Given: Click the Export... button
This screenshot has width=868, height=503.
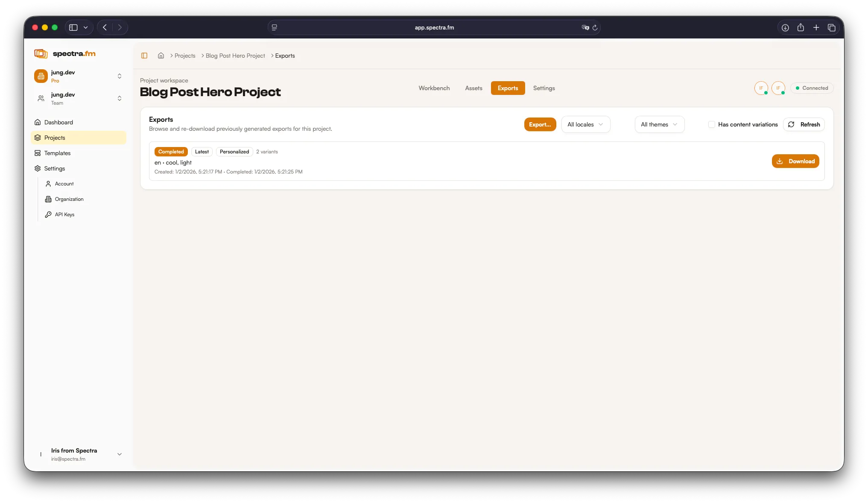Looking at the screenshot, I should point(540,124).
